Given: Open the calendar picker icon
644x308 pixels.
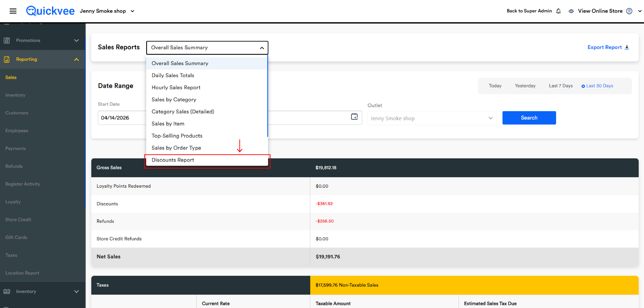Looking at the screenshot, I should pyautogui.click(x=354, y=117).
